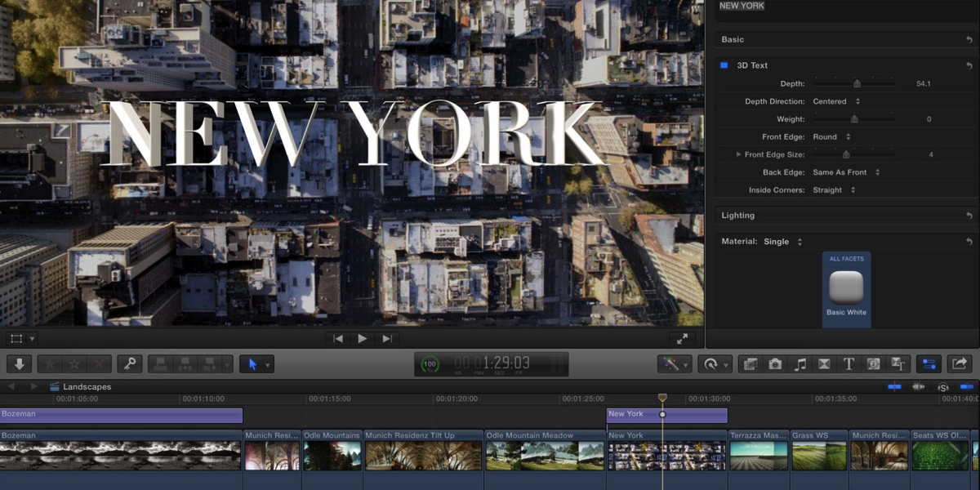Open the Material Single dropdown

pos(782,242)
